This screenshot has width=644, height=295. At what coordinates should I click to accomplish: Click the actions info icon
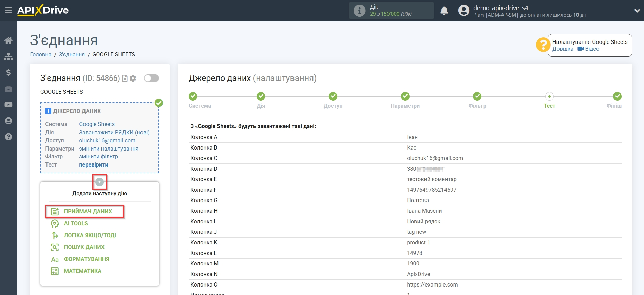point(359,11)
